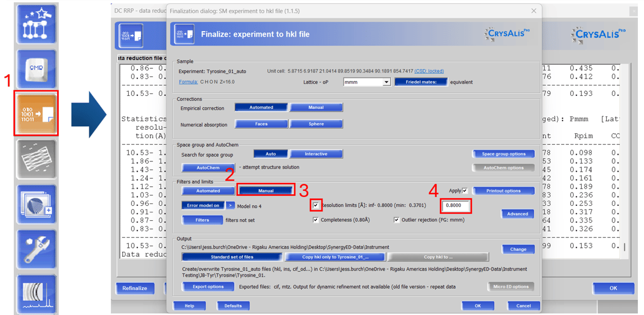This screenshot has width=644, height=315.
Task: Click the CMD command sidebar icon
Action: tap(36, 68)
